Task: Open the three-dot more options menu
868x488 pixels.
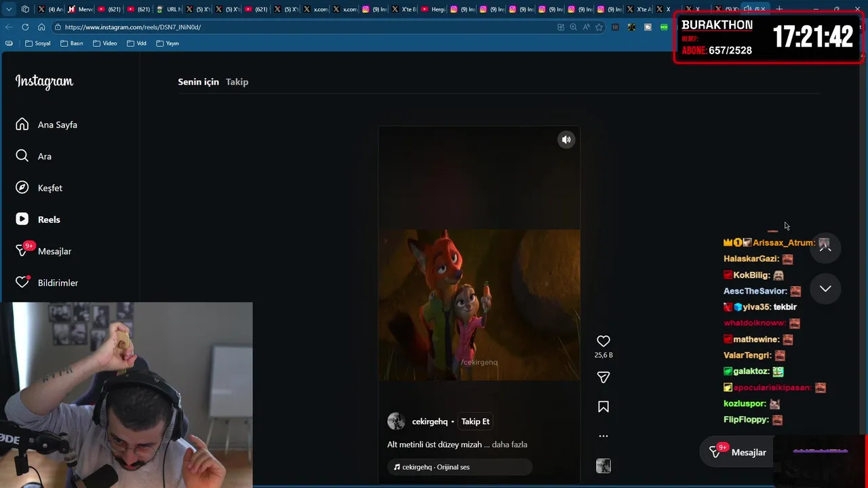Action: point(604,436)
